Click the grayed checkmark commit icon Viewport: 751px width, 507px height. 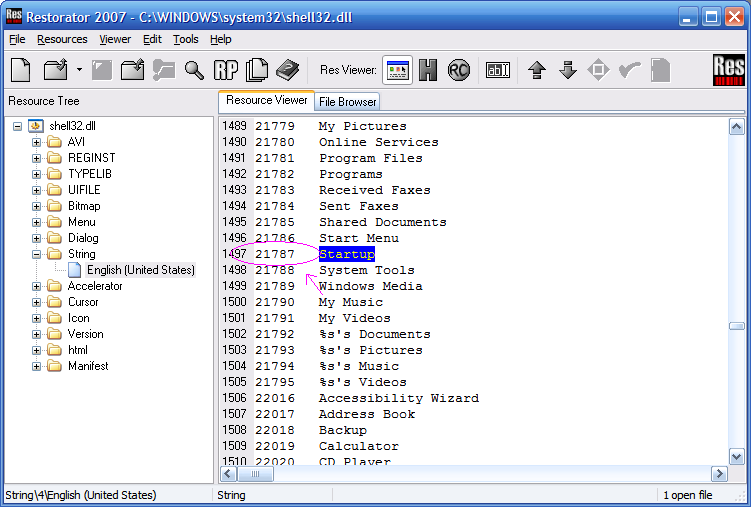629,70
